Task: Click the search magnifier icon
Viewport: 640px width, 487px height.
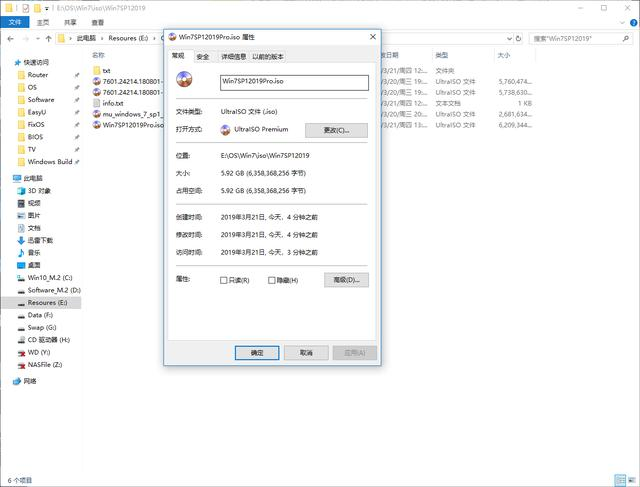Action: click(x=626, y=38)
